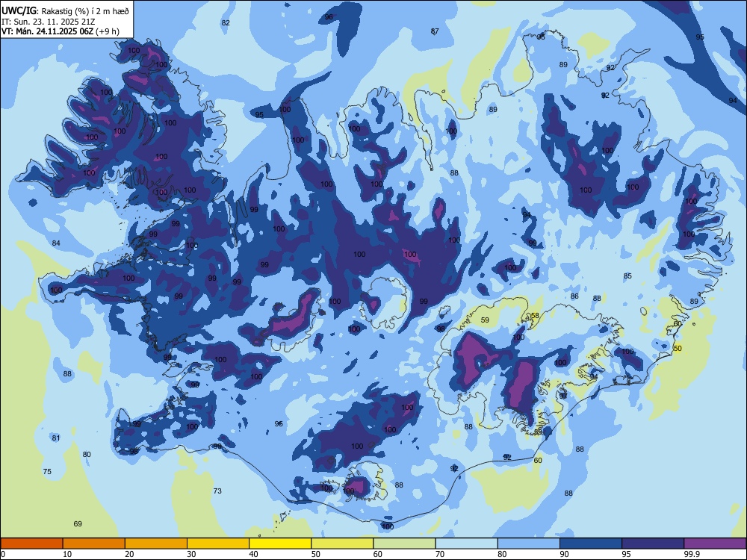
Task: Click the humidity value '86' on the map
Action: [x=574, y=296]
